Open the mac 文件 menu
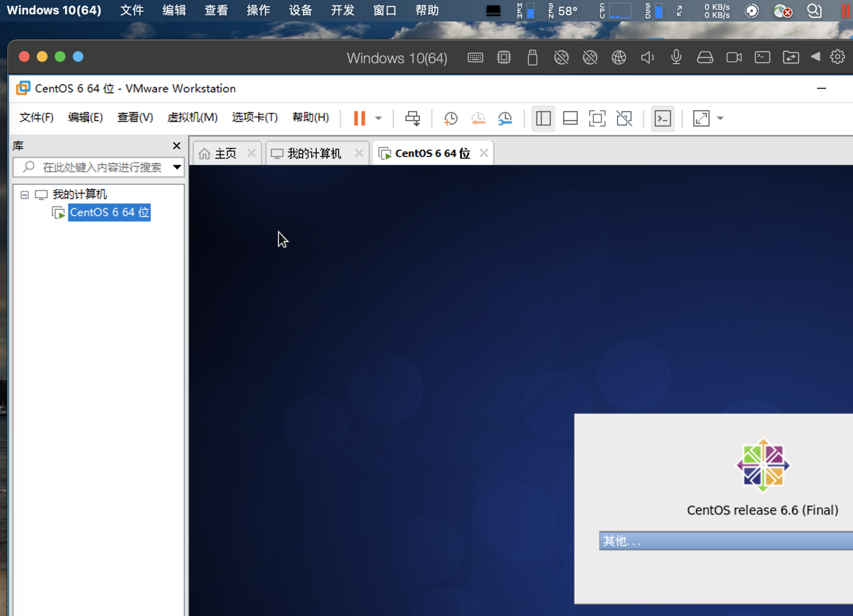Viewport: 853px width, 616px height. pos(132,10)
